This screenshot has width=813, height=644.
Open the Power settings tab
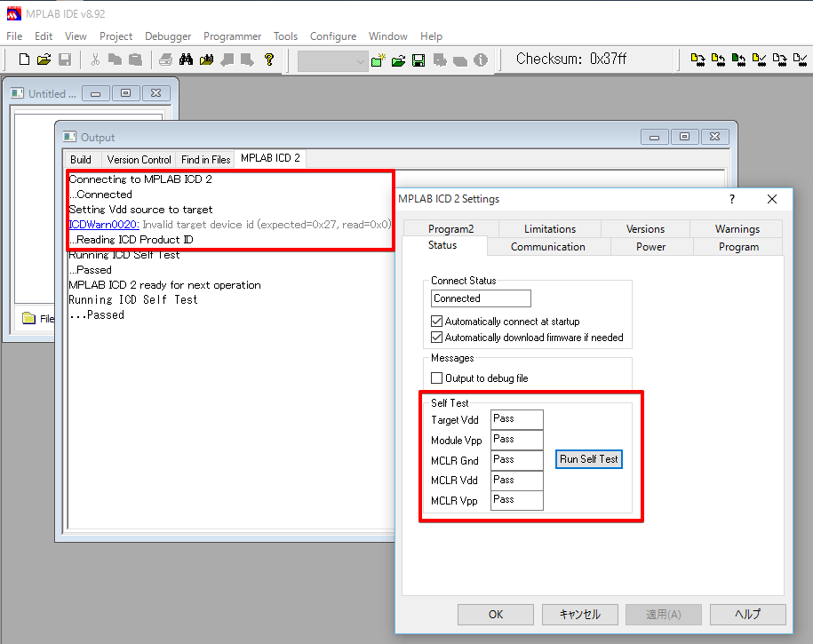651,247
